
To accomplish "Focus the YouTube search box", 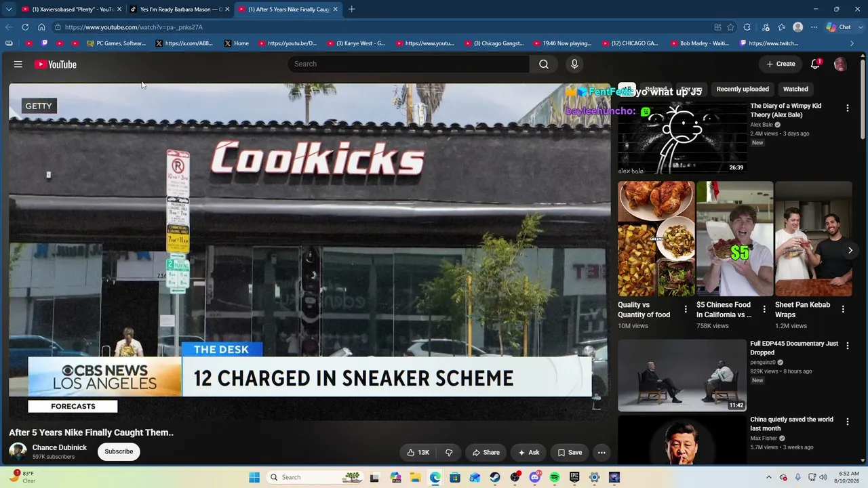I will (409, 64).
